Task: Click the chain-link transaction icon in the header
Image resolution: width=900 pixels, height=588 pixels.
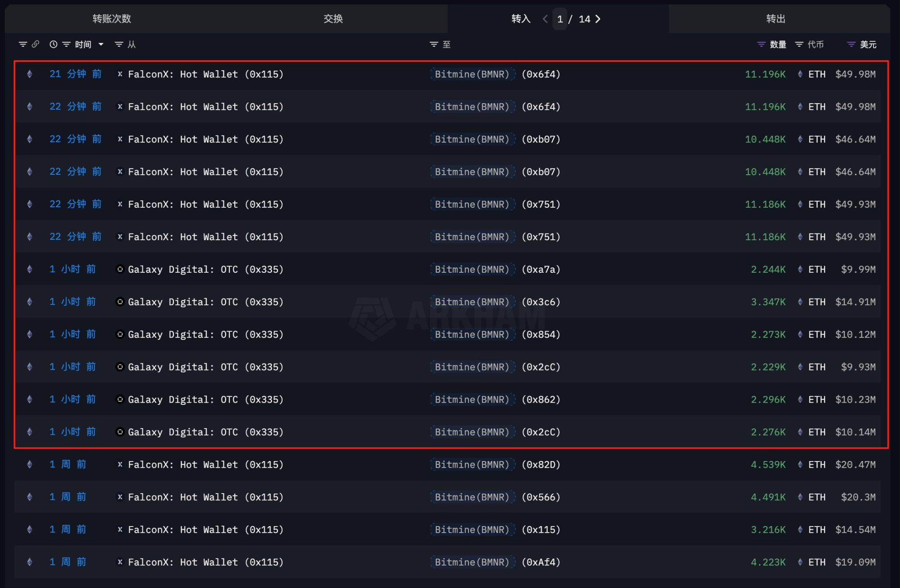Action: (35, 44)
